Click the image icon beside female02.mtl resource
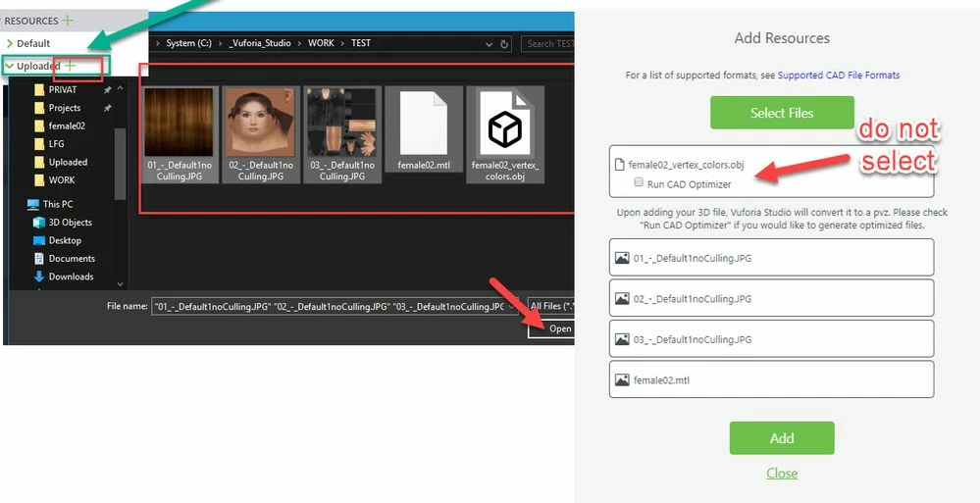The image size is (980, 503). coord(622,379)
